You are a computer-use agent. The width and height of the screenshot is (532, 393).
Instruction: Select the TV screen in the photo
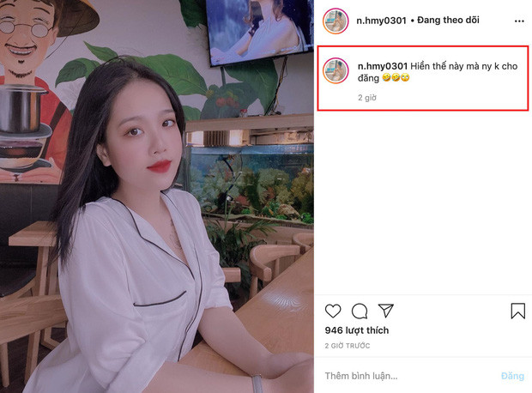coord(258,29)
